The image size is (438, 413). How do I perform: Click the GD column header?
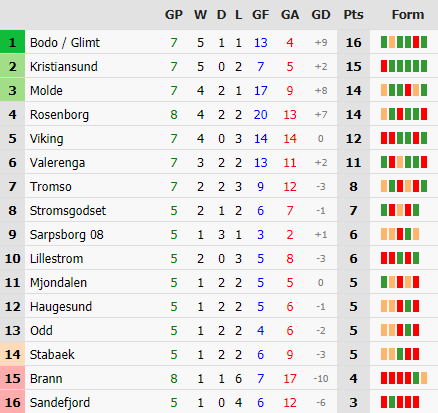(321, 15)
